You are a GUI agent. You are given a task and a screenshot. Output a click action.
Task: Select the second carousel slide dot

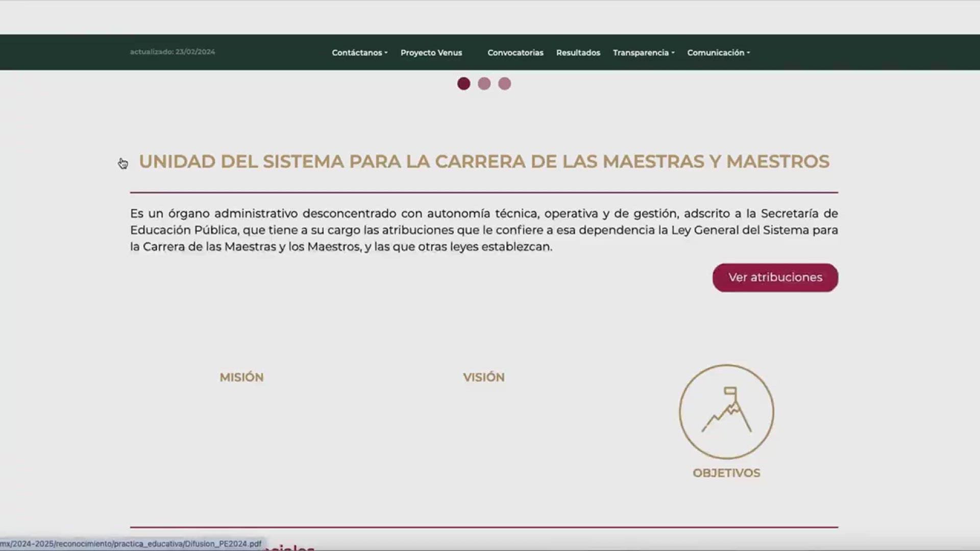pyautogui.click(x=484, y=84)
